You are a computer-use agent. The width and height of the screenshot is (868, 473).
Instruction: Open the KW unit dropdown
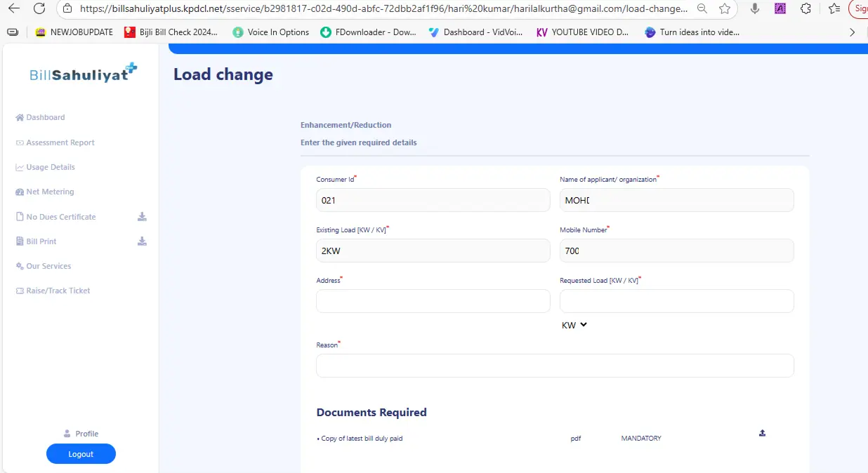tap(574, 325)
